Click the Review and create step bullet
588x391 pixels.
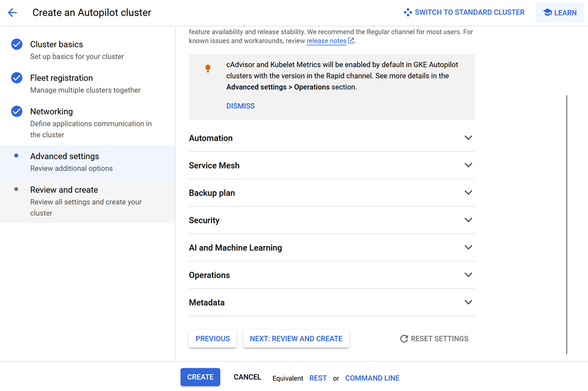(16, 189)
